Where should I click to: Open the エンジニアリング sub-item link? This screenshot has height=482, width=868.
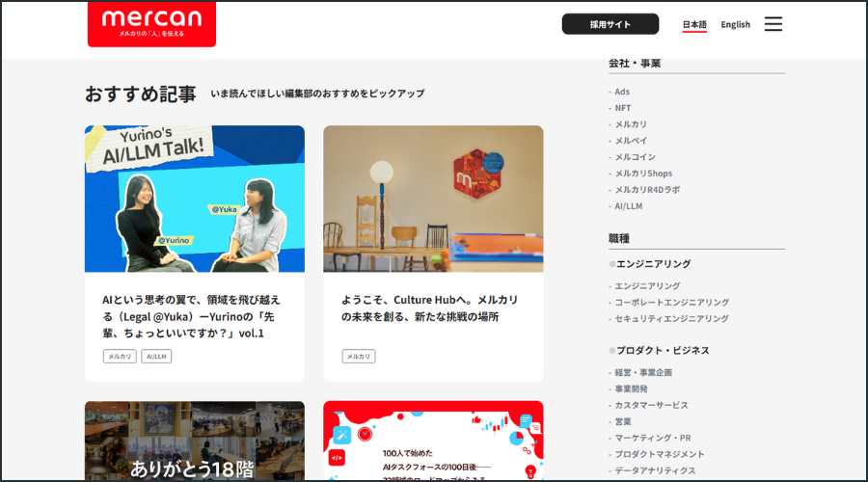coord(647,286)
